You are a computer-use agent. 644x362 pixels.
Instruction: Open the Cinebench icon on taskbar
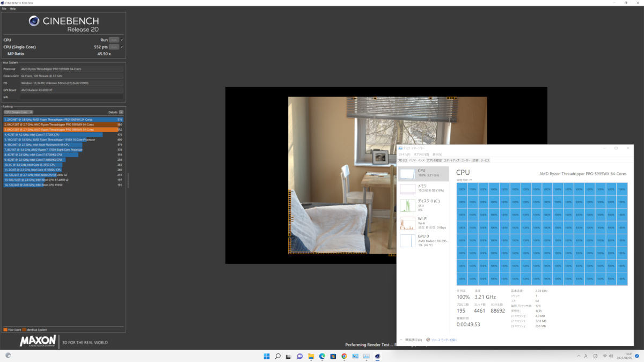pos(378,356)
